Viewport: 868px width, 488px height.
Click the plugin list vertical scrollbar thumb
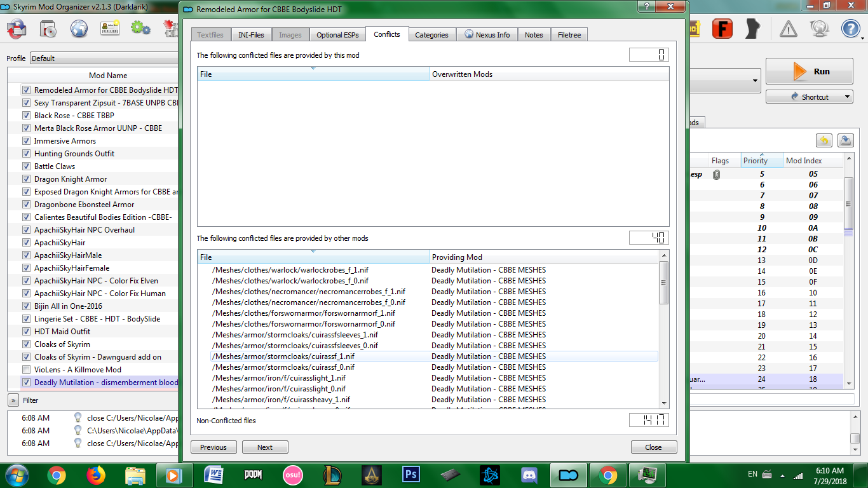click(848, 203)
